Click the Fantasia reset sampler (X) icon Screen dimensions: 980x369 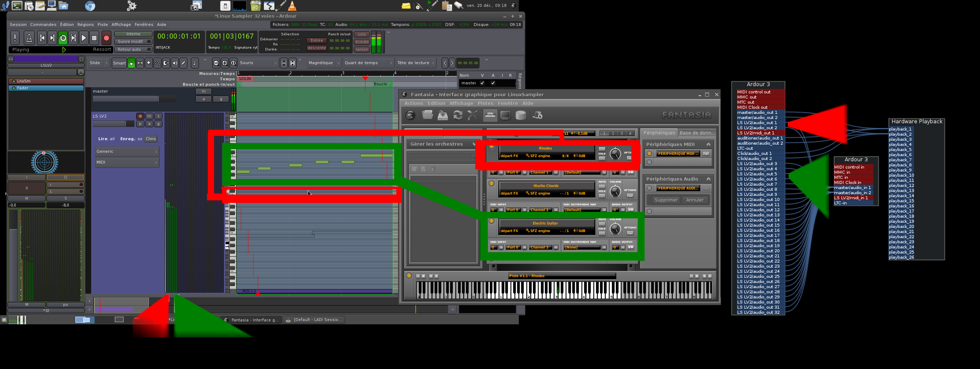pyautogui.click(x=472, y=115)
